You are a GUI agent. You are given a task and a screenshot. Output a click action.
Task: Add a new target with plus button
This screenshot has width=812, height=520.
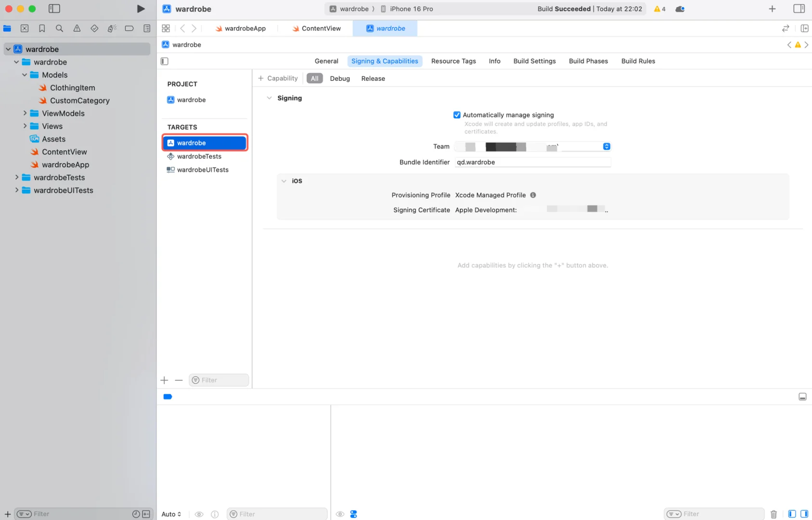pyautogui.click(x=164, y=380)
